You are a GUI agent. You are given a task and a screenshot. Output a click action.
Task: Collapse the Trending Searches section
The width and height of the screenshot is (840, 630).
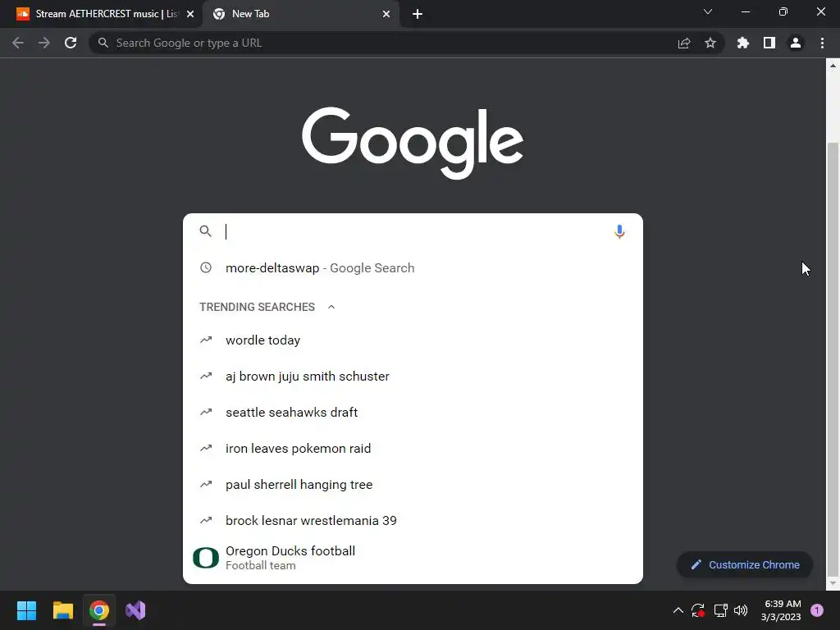point(331,307)
